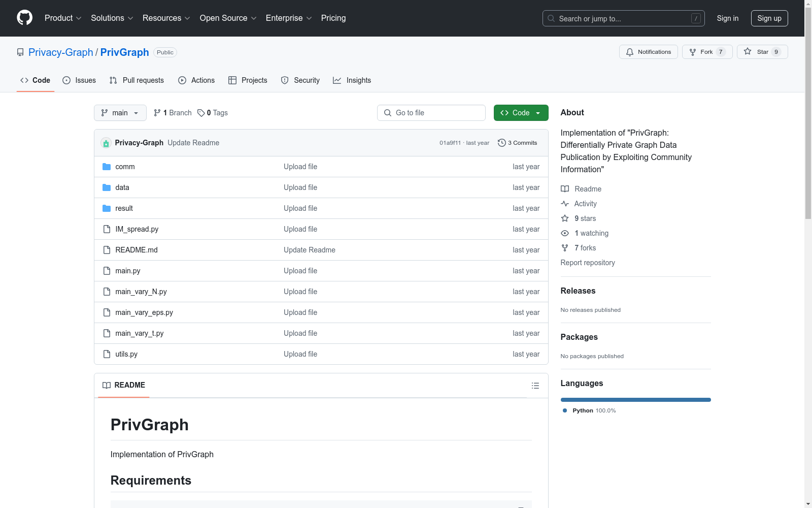
Task: Click the main.py file icon
Action: pyautogui.click(x=107, y=271)
